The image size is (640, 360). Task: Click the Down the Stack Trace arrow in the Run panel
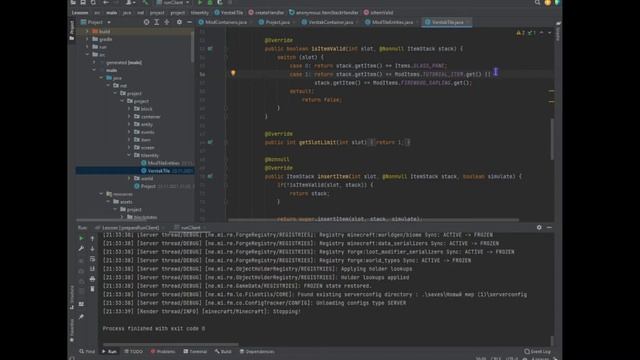point(92,249)
